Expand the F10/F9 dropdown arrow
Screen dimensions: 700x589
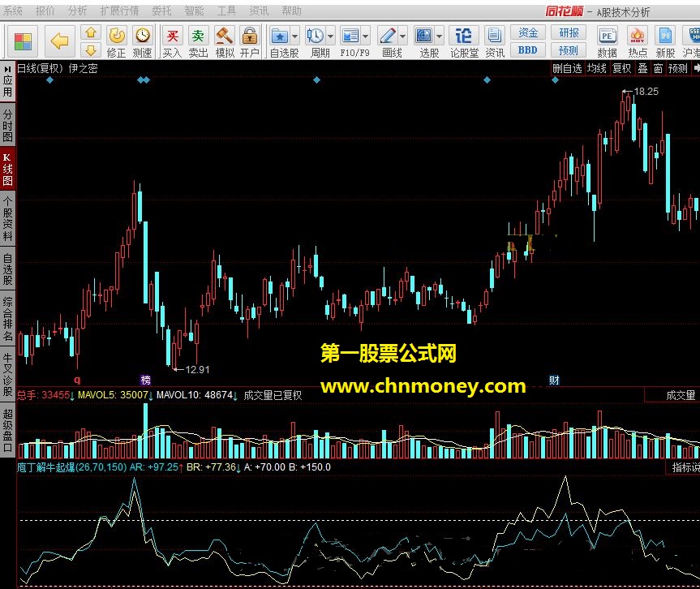366,37
